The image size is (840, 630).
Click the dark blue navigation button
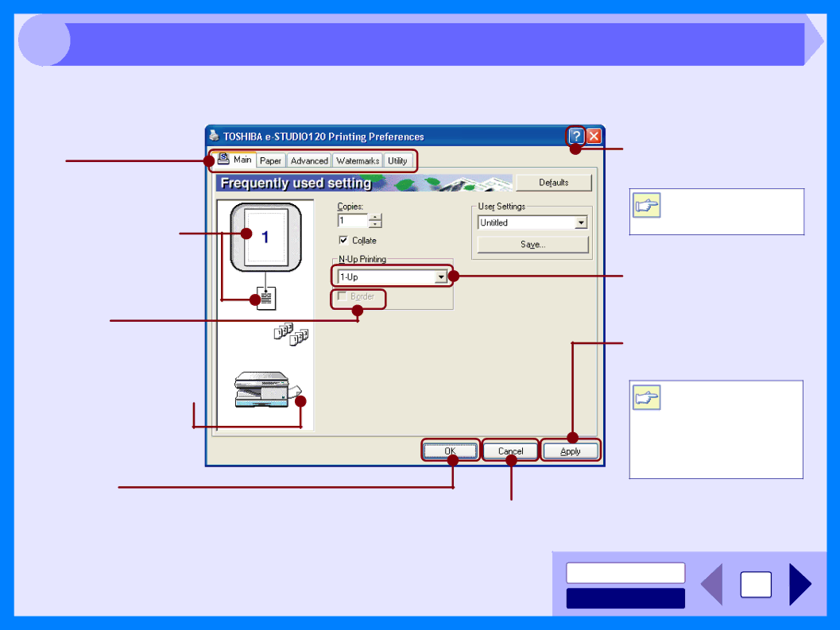(x=625, y=598)
